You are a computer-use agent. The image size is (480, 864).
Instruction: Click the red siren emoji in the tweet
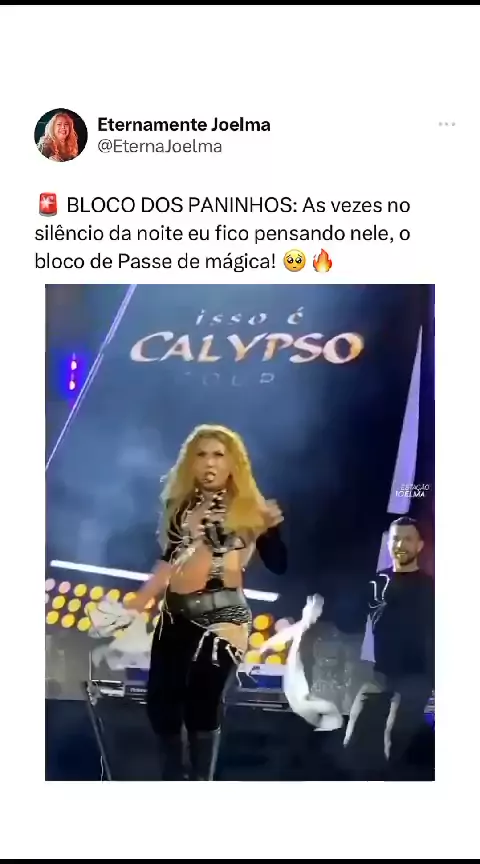click(x=48, y=205)
